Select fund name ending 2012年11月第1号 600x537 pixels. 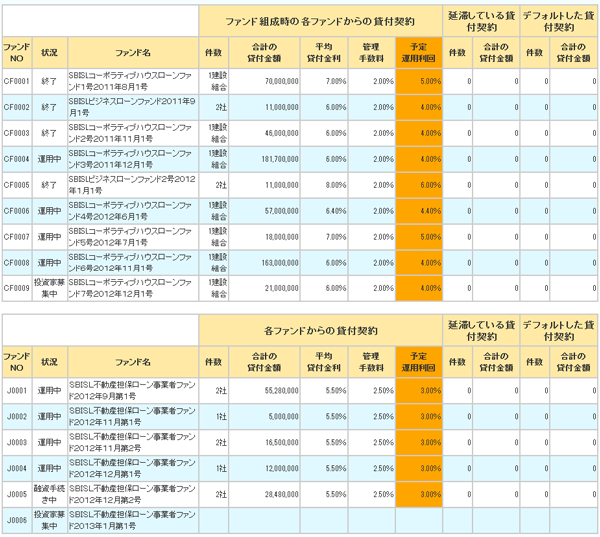[132, 416]
